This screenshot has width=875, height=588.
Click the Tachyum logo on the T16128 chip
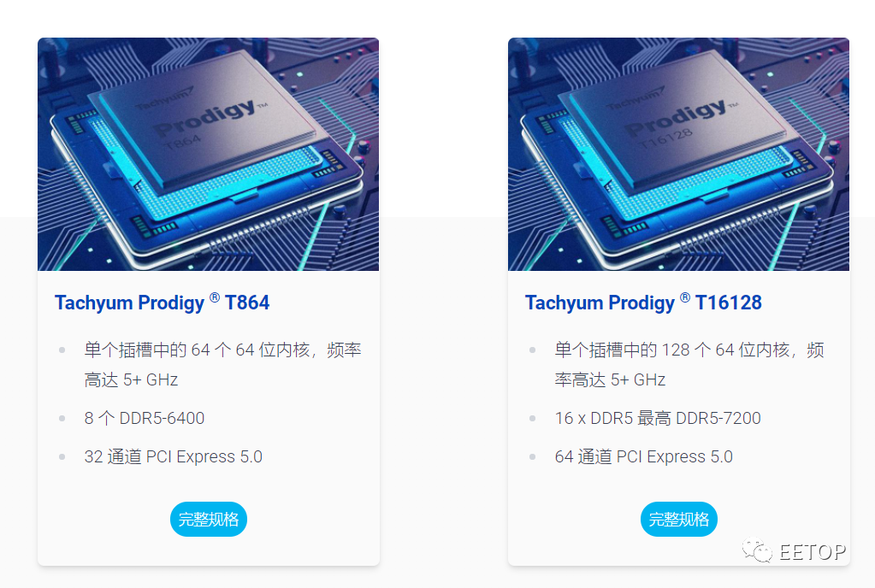pos(635,98)
